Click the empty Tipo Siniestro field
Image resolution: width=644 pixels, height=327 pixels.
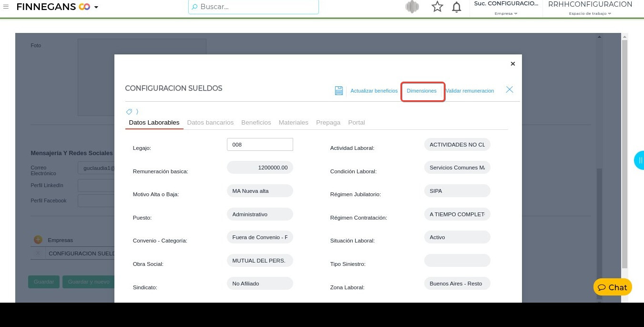click(457, 261)
